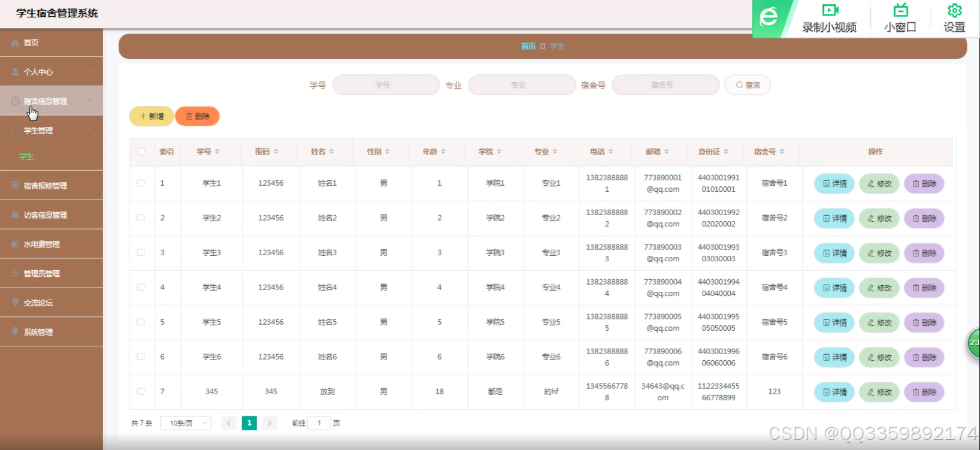
Task: Expand the 访客信息管理 sidebar menu chevron
Action: pyautogui.click(x=90, y=215)
